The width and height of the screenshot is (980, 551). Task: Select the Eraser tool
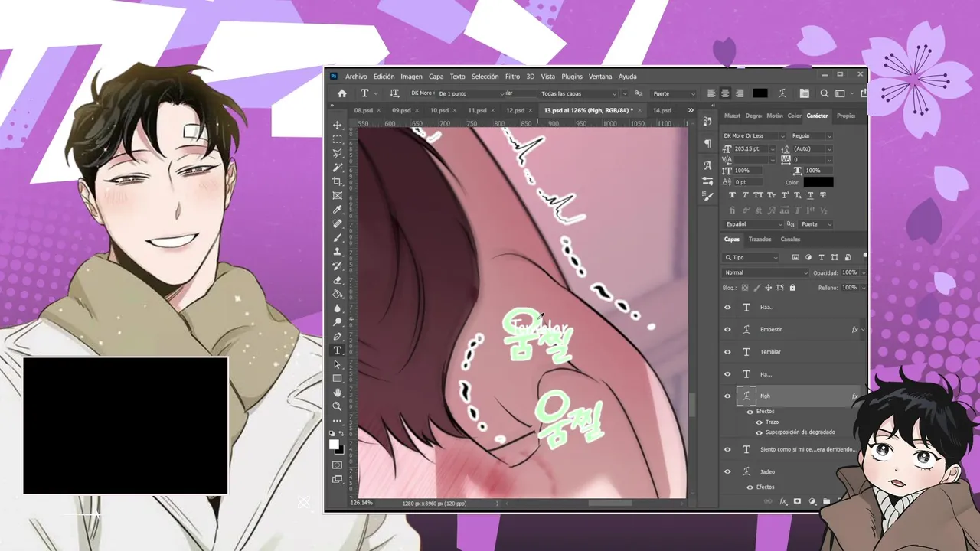point(337,280)
